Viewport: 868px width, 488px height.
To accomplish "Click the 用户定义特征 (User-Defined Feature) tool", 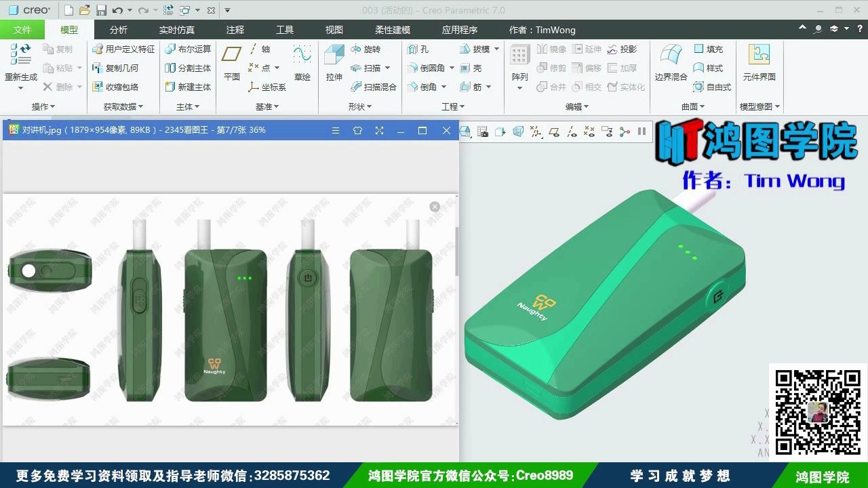I will (123, 49).
